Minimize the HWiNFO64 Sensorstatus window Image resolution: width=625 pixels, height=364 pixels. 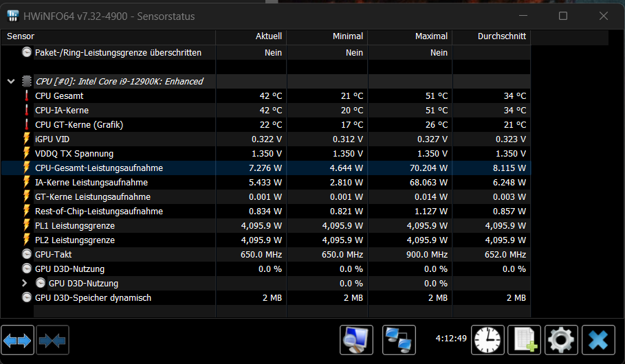523,16
